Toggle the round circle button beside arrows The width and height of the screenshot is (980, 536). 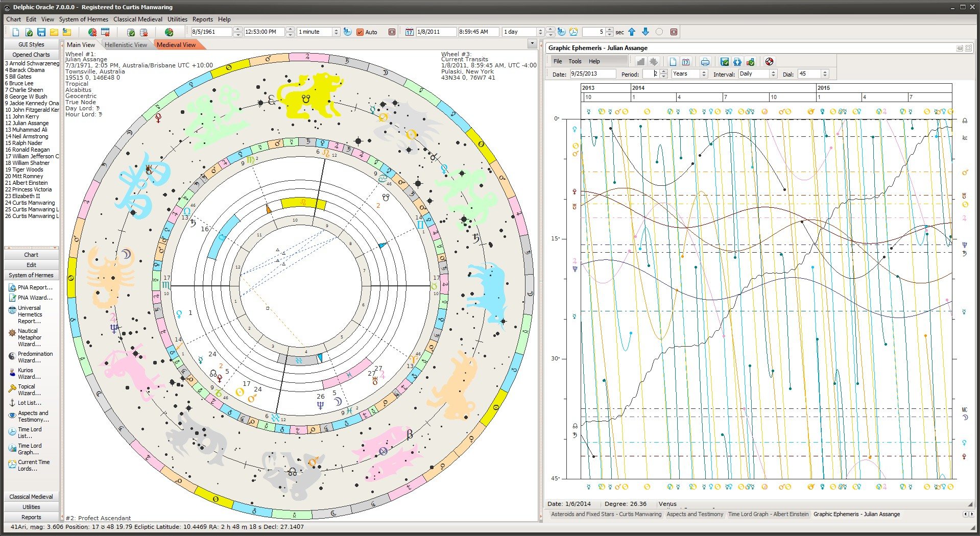pos(659,32)
